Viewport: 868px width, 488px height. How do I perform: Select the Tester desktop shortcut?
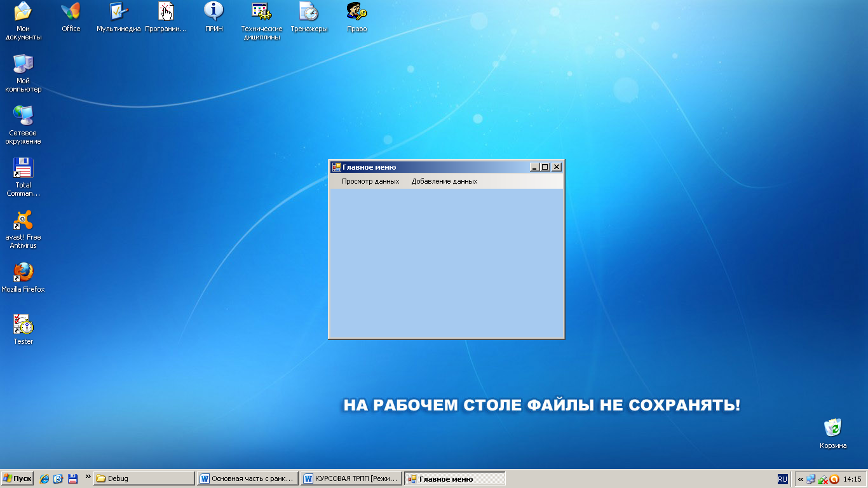tap(24, 330)
